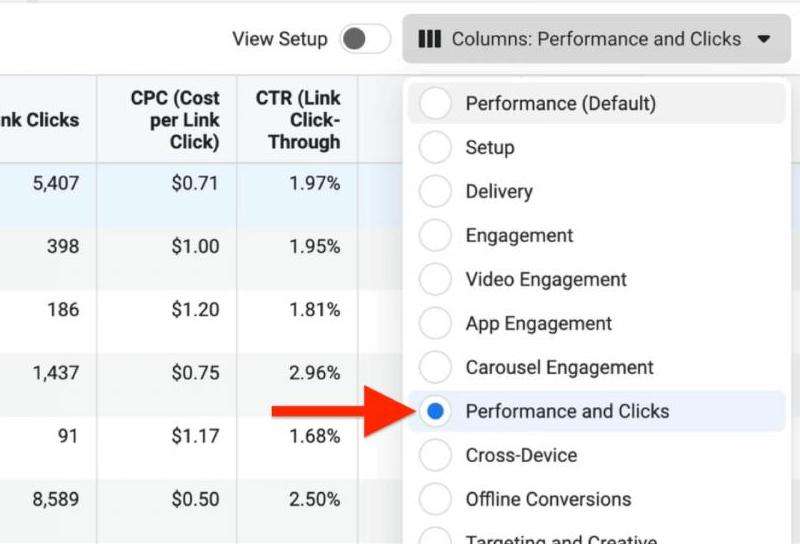The image size is (800, 544).
Task: Click the 5,407 link clicks cell
Action: coord(55,183)
